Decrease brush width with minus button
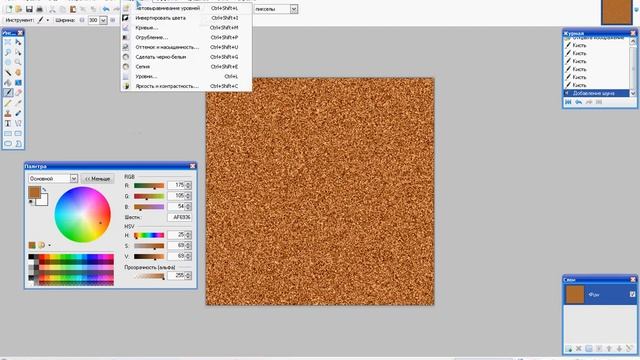 pos(82,20)
